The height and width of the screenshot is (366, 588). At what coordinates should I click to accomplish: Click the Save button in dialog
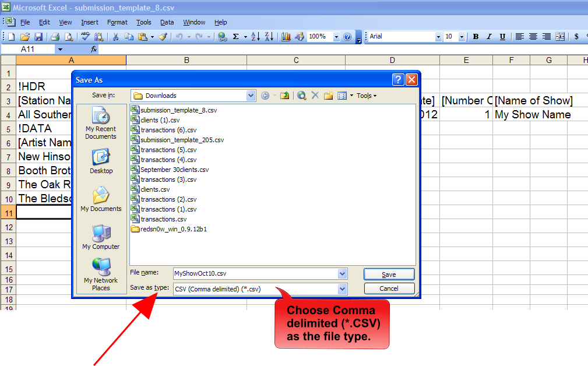point(389,274)
